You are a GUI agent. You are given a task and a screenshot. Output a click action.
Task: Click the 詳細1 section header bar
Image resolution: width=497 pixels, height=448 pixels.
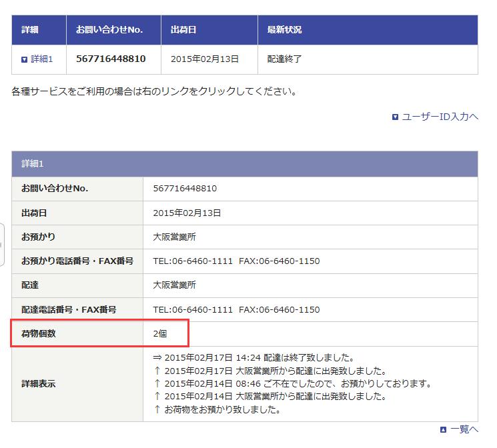coord(244,164)
